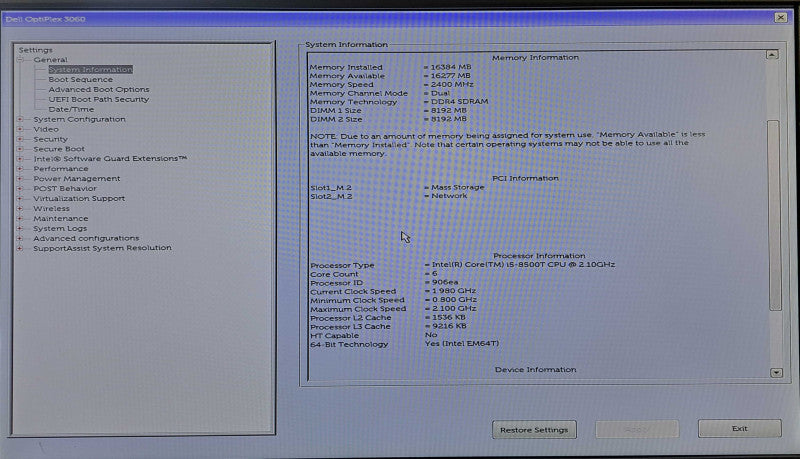The width and height of the screenshot is (800, 459).
Task: Select the Security category label
Action: (x=51, y=139)
